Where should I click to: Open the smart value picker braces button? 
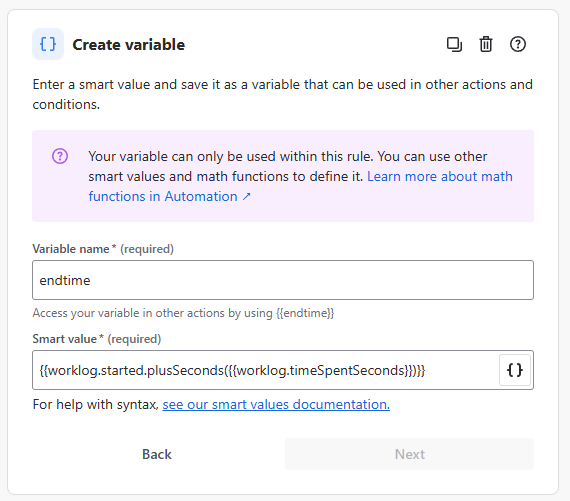[515, 370]
